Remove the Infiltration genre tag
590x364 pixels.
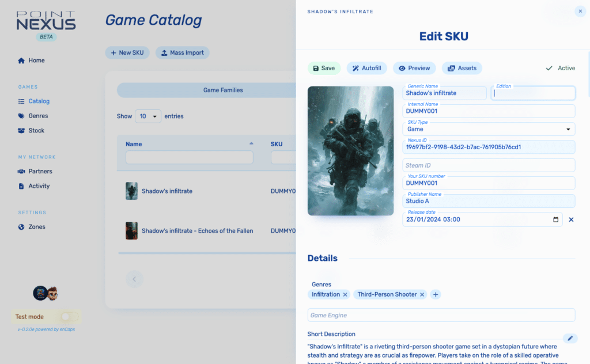(345, 294)
